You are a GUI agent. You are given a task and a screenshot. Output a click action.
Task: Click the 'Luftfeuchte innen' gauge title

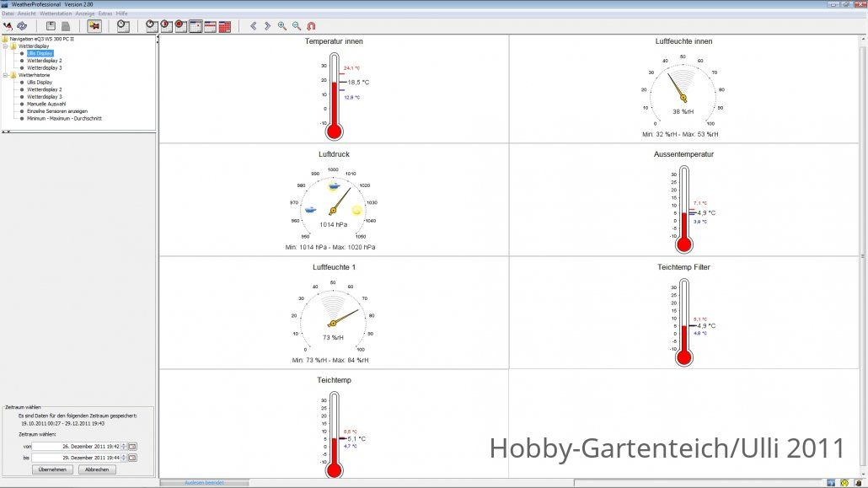pyautogui.click(x=683, y=41)
